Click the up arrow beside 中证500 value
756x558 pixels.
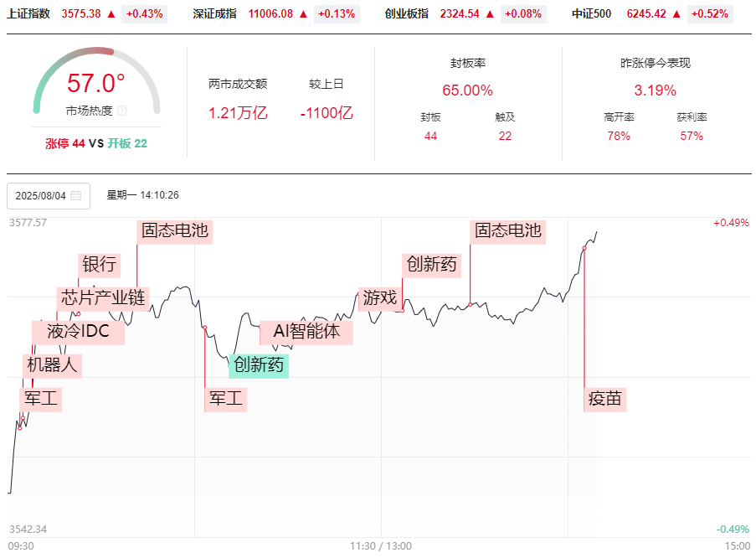pos(676,14)
